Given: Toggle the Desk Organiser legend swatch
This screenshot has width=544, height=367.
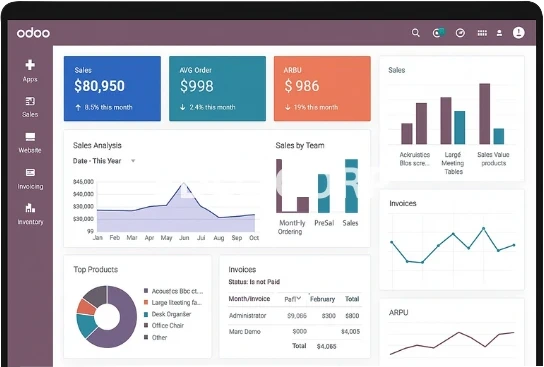Looking at the screenshot, I should (x=146, y=314).
